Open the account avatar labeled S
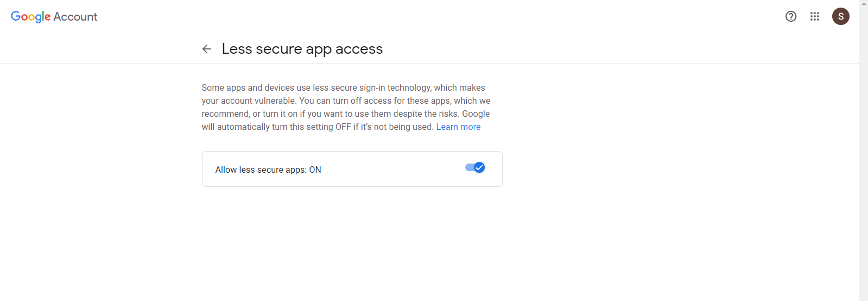 tap(841, 16)
